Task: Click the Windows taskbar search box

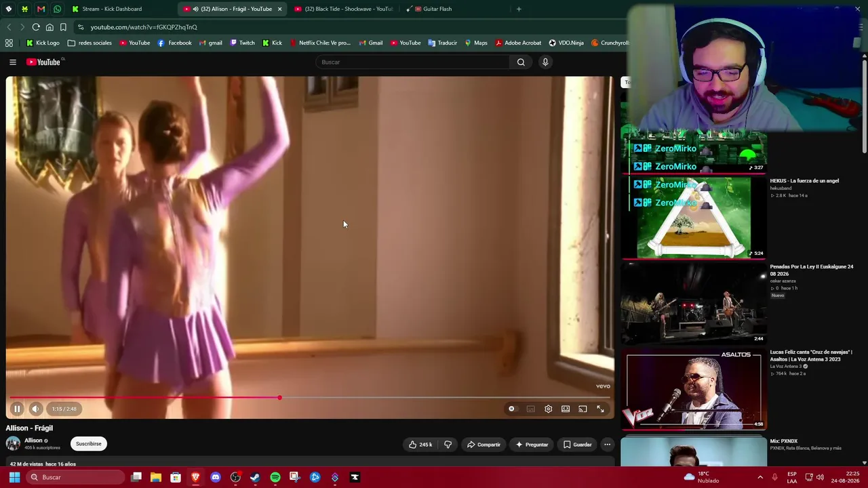Action: [76, 477]
